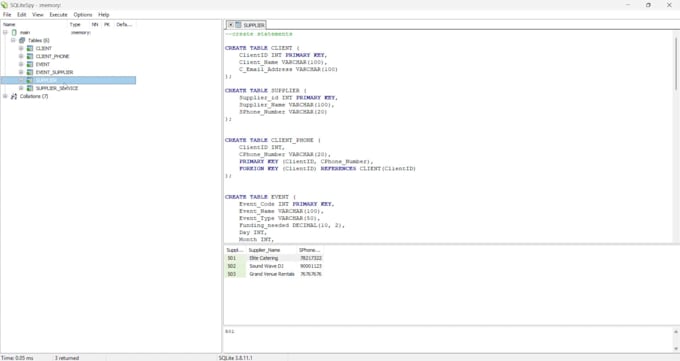This screenshot has width=680, height=361.
Task: Expand the CLIENT table node
Action: [21, 48]
